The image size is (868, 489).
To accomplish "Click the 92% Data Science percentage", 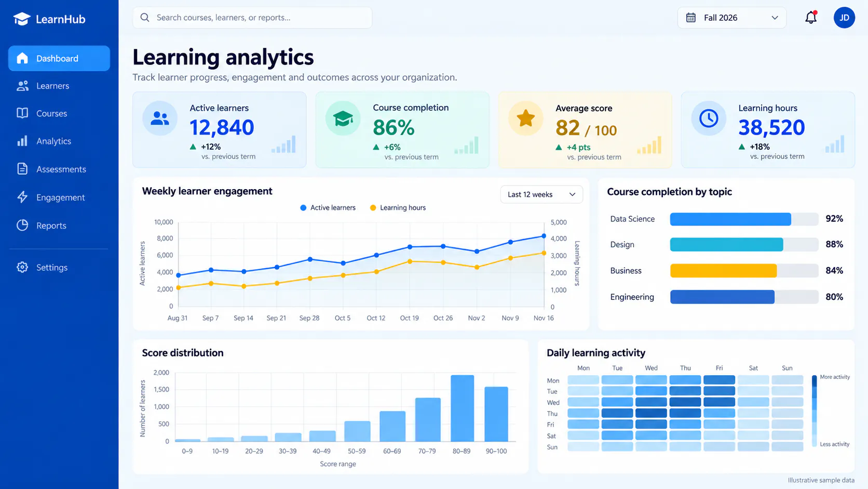I will pyautogui.click(x=834, y=219).
